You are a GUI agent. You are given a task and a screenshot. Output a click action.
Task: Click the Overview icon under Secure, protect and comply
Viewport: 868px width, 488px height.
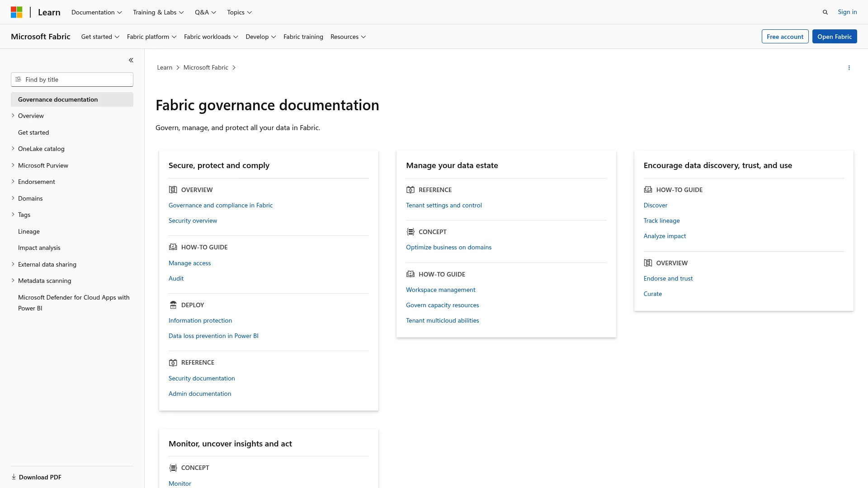(x=173, y=190)
